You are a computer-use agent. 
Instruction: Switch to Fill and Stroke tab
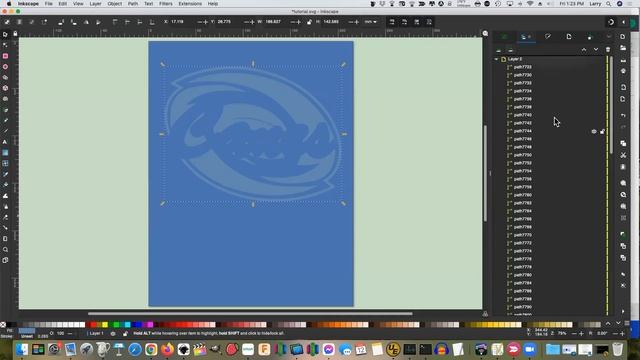547,37
